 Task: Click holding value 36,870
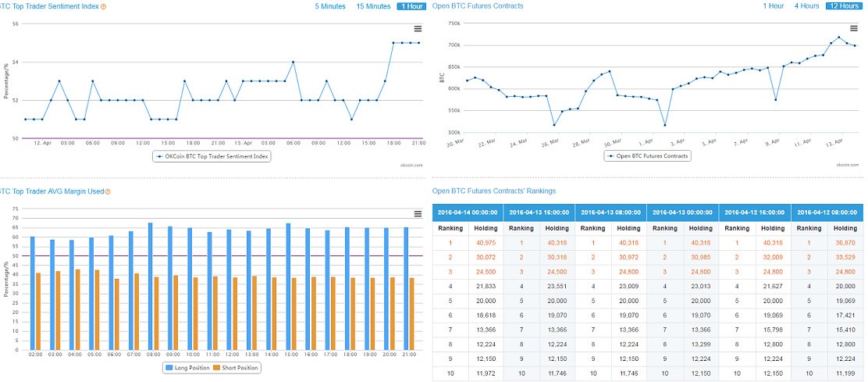(845, 242)
